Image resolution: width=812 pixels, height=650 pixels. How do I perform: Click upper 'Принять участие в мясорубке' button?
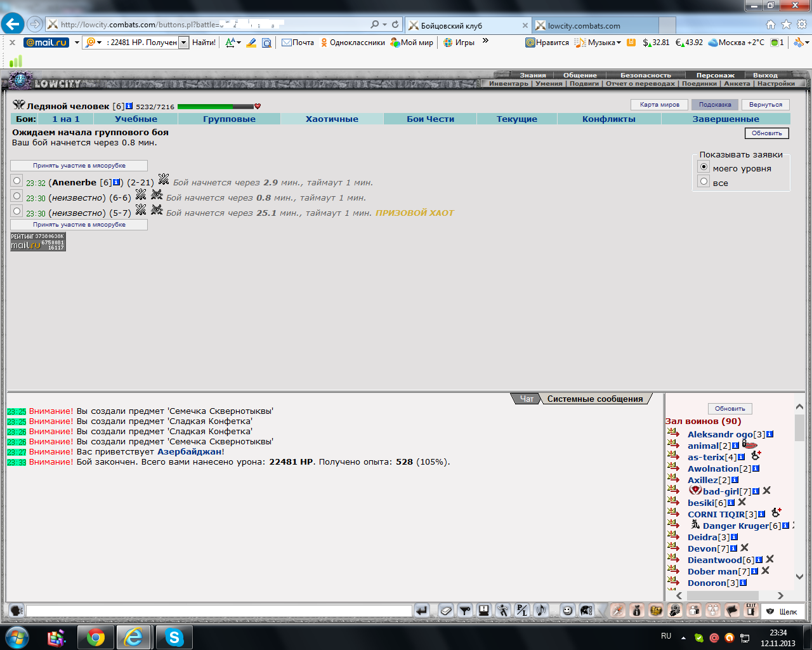(x=79, y=166)
